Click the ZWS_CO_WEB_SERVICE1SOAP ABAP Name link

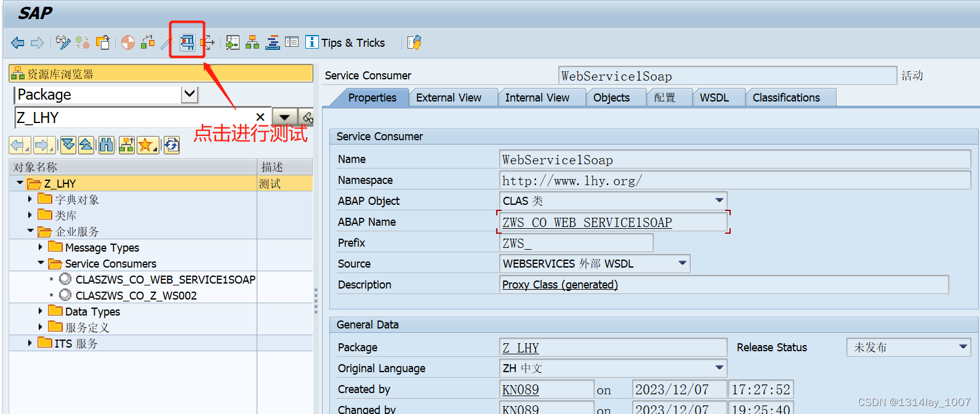tap(587, 223)
